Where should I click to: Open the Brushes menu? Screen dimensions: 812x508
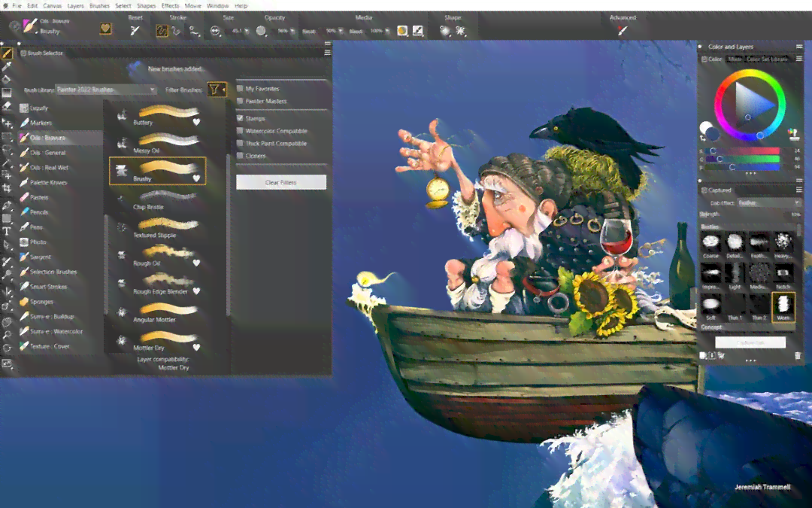click(x=99, y=6)
